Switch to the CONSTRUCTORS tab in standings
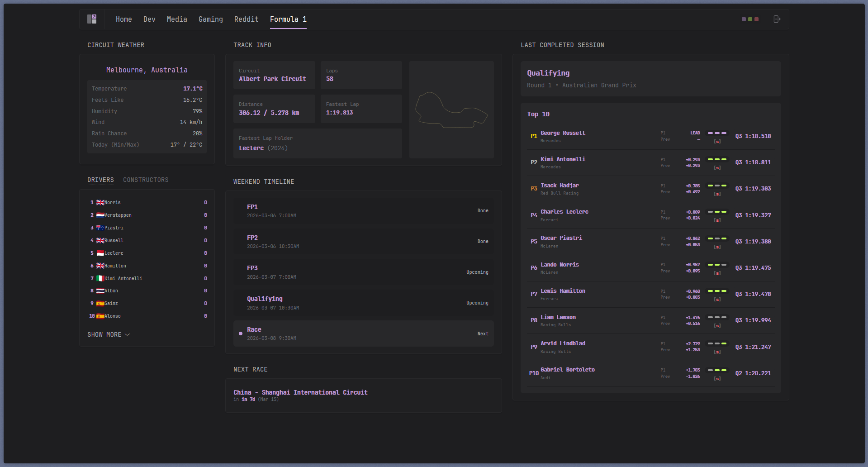 (x=145, y=180)
